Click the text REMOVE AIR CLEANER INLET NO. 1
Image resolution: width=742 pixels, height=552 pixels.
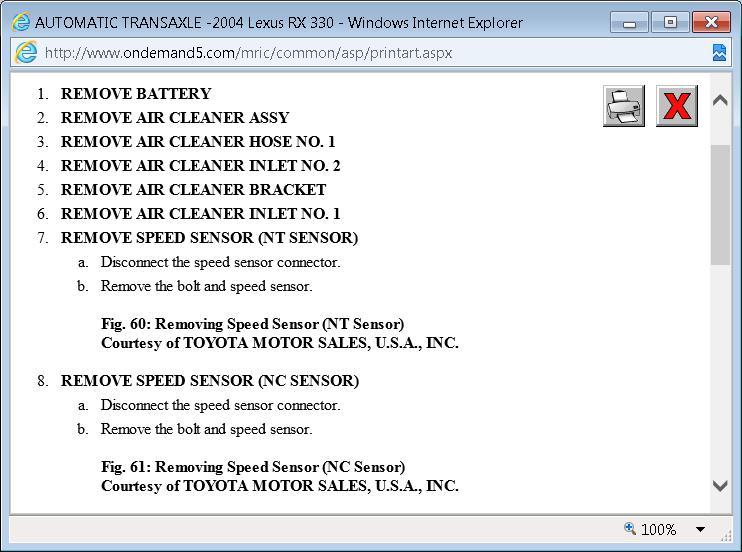[x=201, y=214]
